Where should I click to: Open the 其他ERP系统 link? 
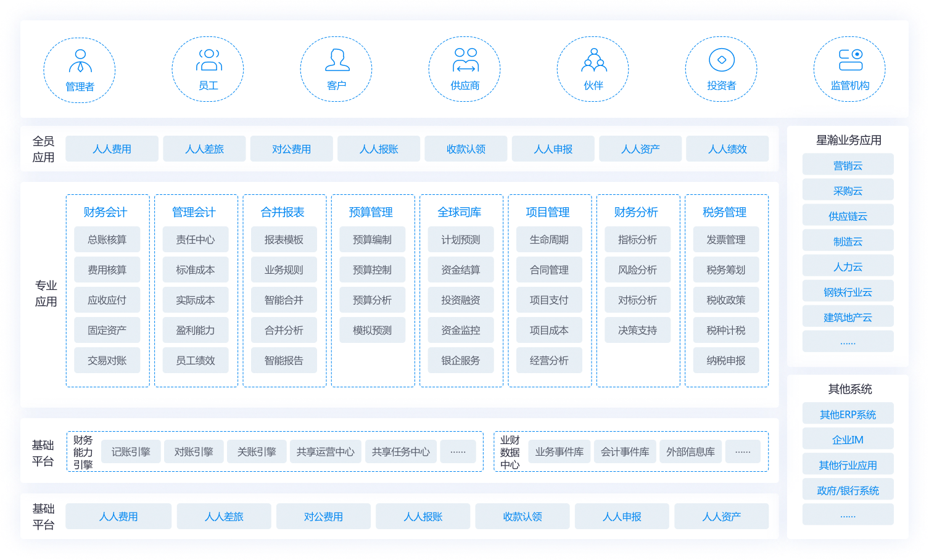click(x=848, y=414)
